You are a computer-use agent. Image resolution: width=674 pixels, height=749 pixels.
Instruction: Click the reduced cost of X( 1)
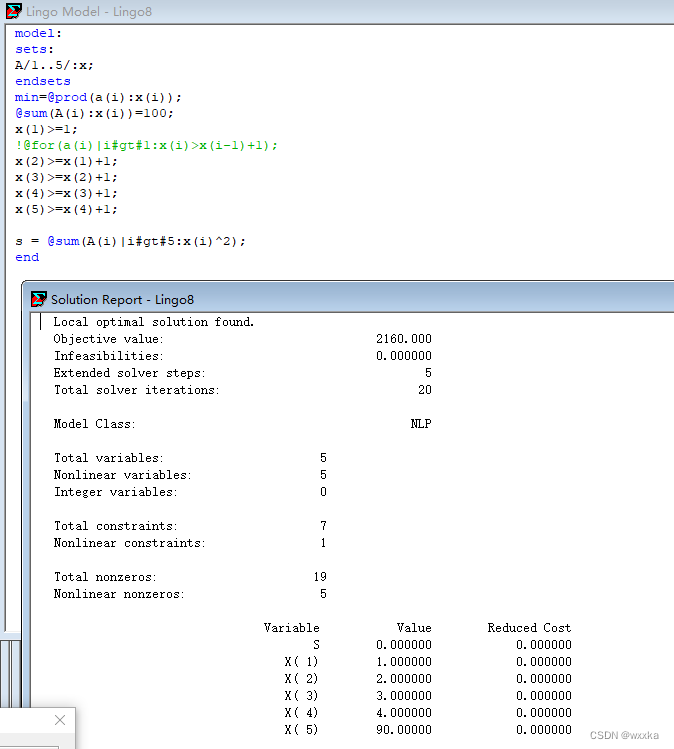point(544,662)
